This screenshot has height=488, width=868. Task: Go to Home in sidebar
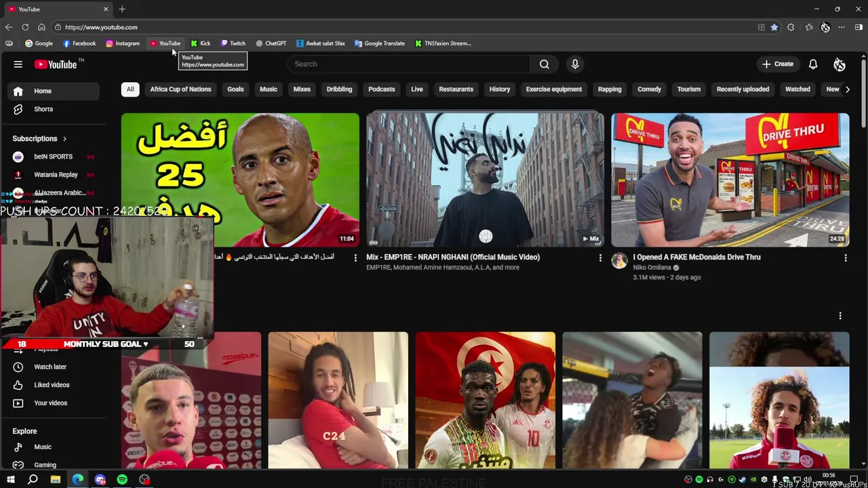pyautogui.click(x=54, y=91)
